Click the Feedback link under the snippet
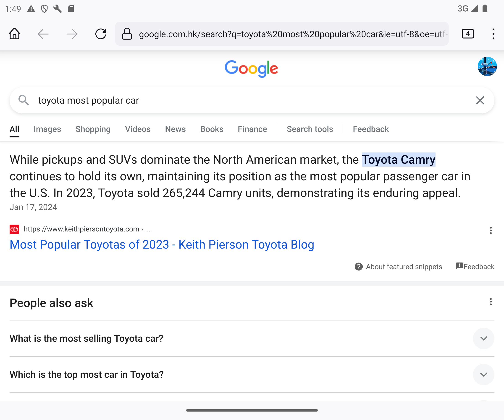This screenshot has width=504, height=420. coord(479,266)
